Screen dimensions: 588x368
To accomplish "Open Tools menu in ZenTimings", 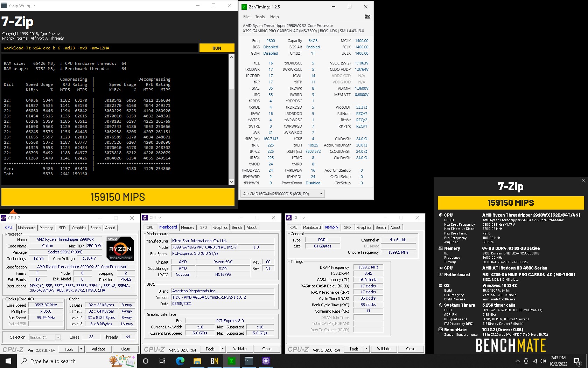I will [260, 16].
